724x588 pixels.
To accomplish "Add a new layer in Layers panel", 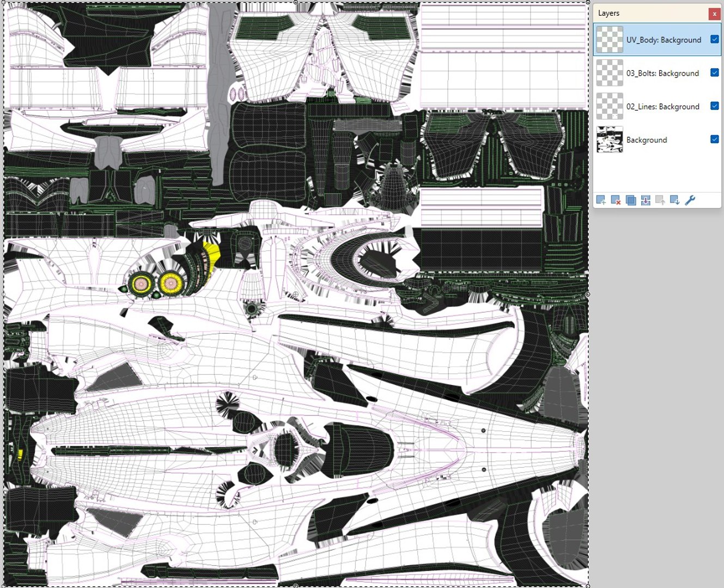I will click(x=601, y=200).
